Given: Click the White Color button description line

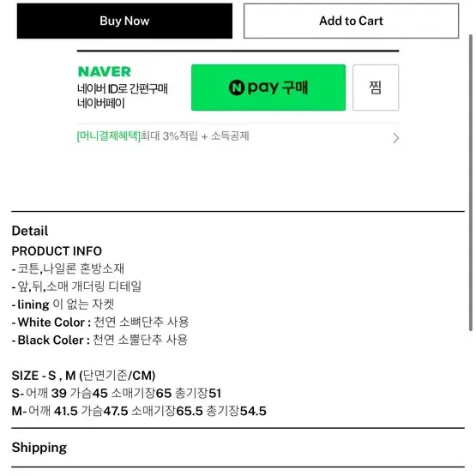Looking at the screenshot, I should tap(100, 322).
